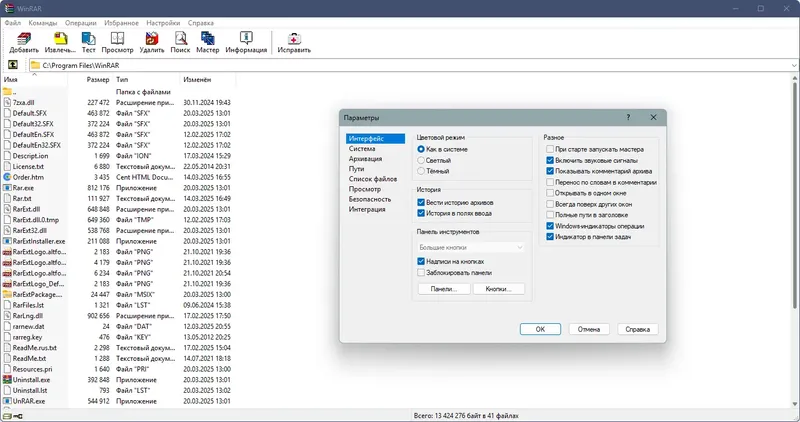This screenshot has height=422, width=800.
Task: Switch to the Архивация settings page
Action: click(x=365, y=159)
